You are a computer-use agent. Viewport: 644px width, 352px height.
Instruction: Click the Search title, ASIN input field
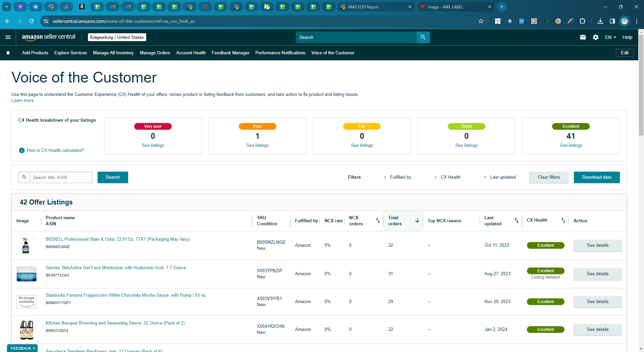pyautogui.click(x=61, y=177)
